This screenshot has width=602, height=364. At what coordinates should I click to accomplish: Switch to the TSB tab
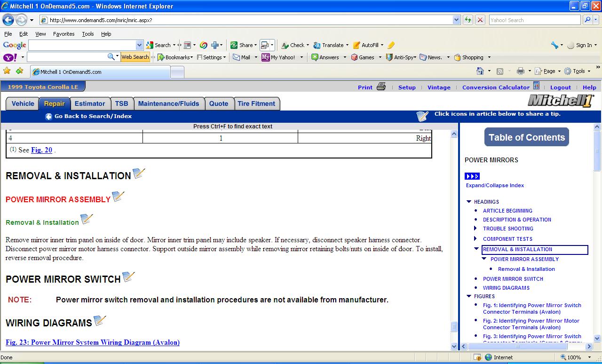pos(121,103)
